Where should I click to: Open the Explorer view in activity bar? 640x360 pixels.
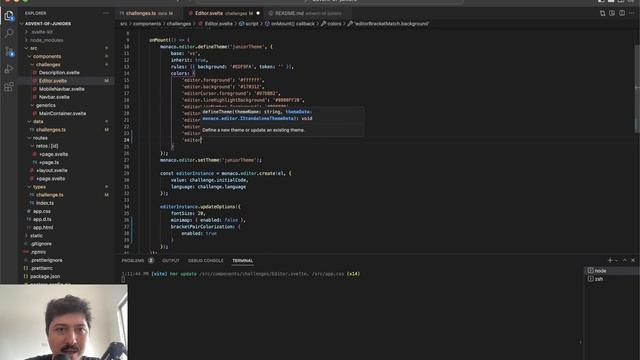(9, 16)
